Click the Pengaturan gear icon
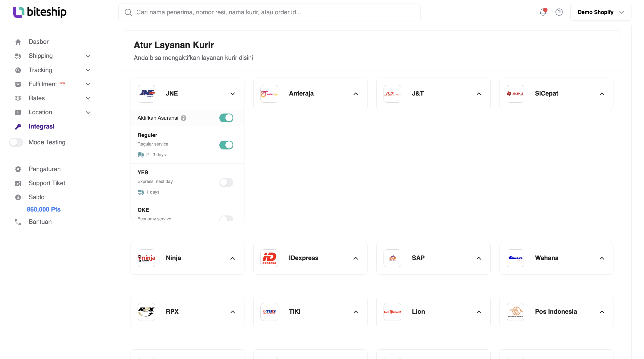 (x=18, y=169)
